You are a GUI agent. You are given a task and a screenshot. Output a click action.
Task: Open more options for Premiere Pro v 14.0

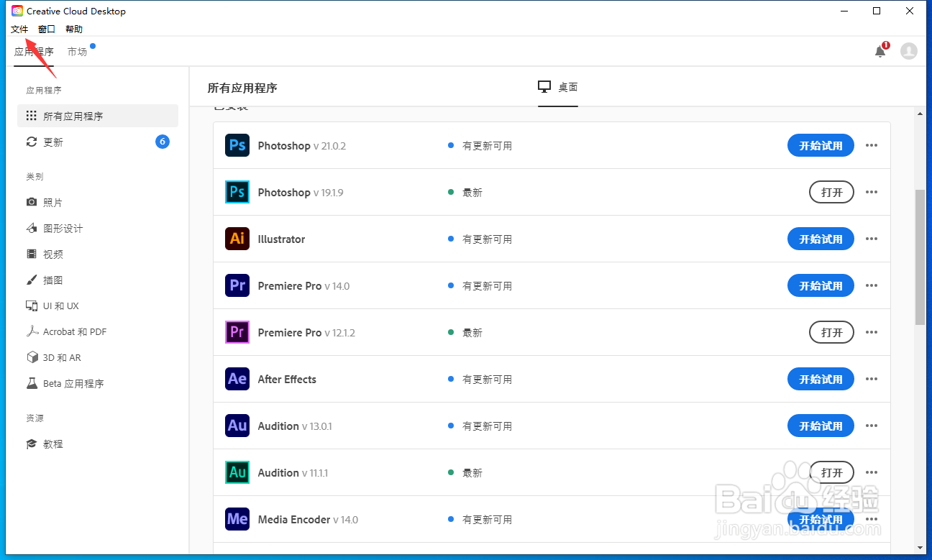point(872,285)
